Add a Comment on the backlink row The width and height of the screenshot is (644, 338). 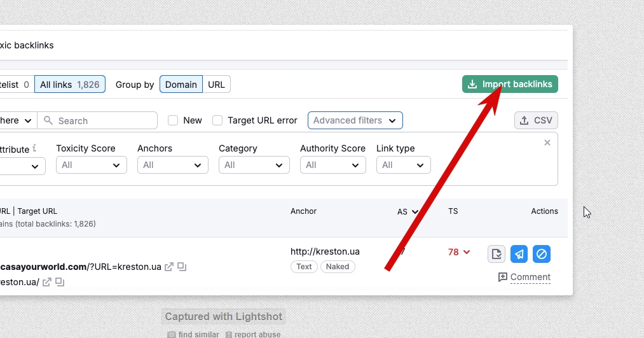coord(524,277)
